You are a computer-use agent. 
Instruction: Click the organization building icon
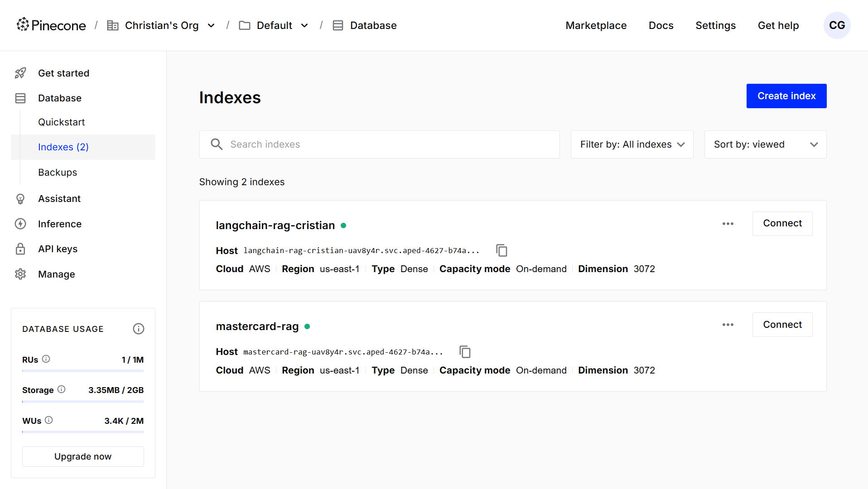112,25
